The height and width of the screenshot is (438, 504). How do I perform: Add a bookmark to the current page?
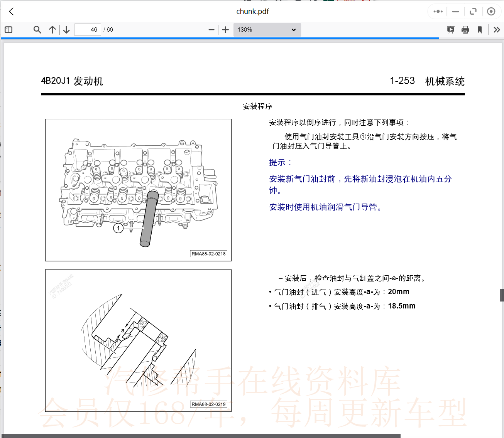coord(479,29)
